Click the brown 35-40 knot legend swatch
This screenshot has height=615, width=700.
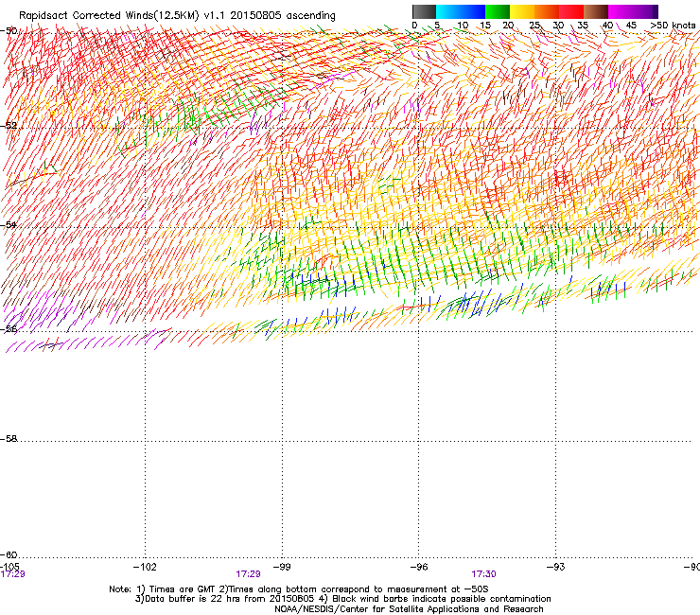pos(596,11)
